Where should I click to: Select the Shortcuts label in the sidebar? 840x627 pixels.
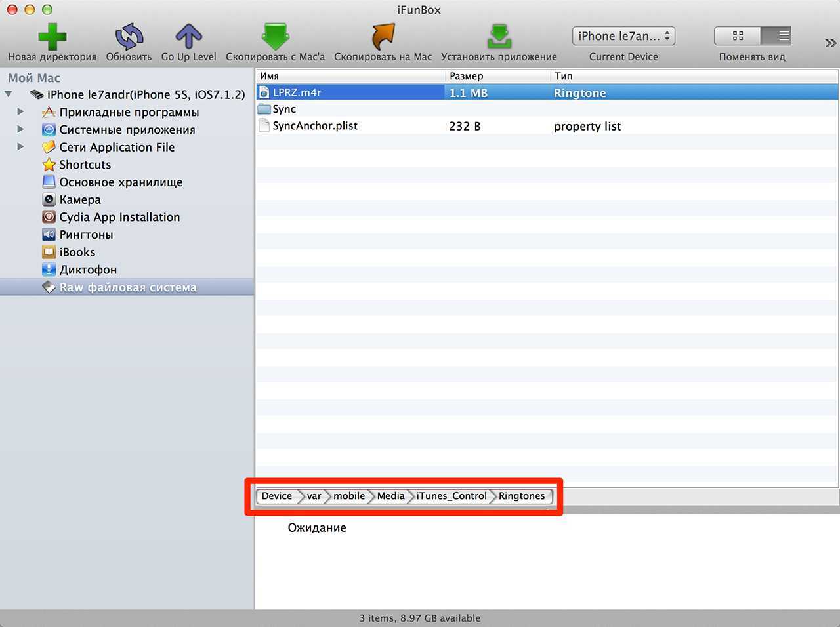(x=85, y=165)
